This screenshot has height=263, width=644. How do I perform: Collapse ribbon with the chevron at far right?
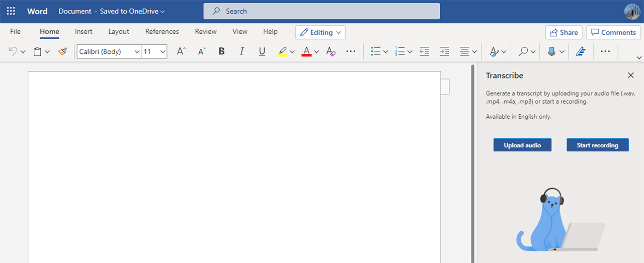pyautogui.click(x=639, y=57)
